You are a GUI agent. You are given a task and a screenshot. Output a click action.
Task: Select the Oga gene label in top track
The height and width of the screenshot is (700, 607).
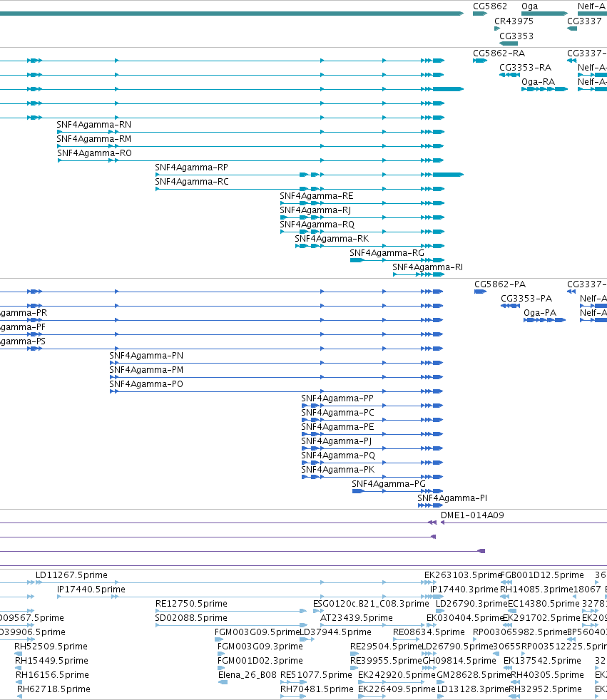pyautogui.click(x=529, y=6)
